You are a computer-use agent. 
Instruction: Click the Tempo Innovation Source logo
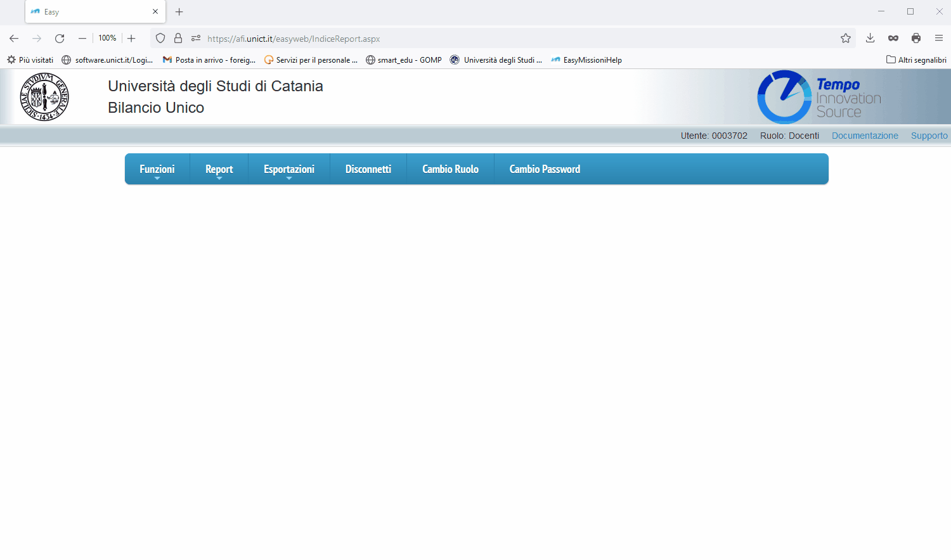point(819,97)
